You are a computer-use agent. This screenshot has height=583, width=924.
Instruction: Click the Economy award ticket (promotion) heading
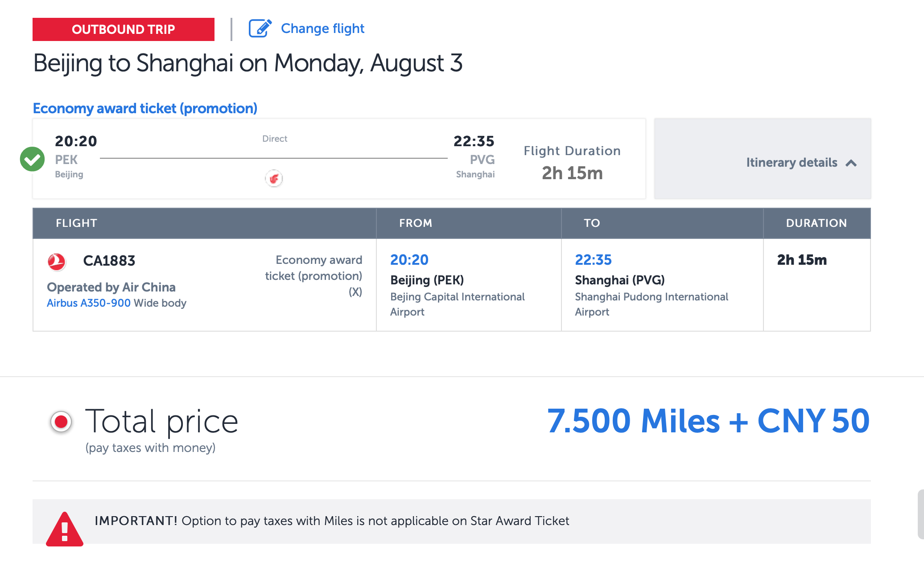pos(145,108)
